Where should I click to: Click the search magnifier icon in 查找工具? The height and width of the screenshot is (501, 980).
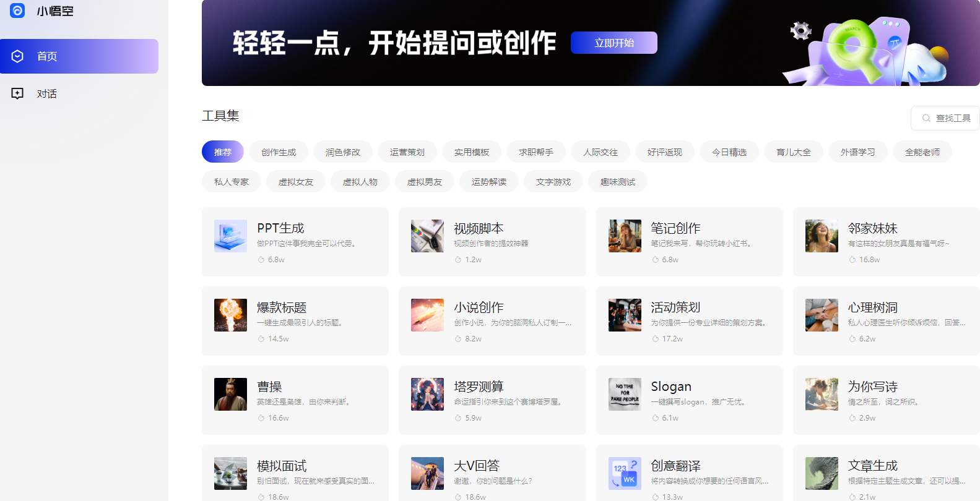pos(926,118)
